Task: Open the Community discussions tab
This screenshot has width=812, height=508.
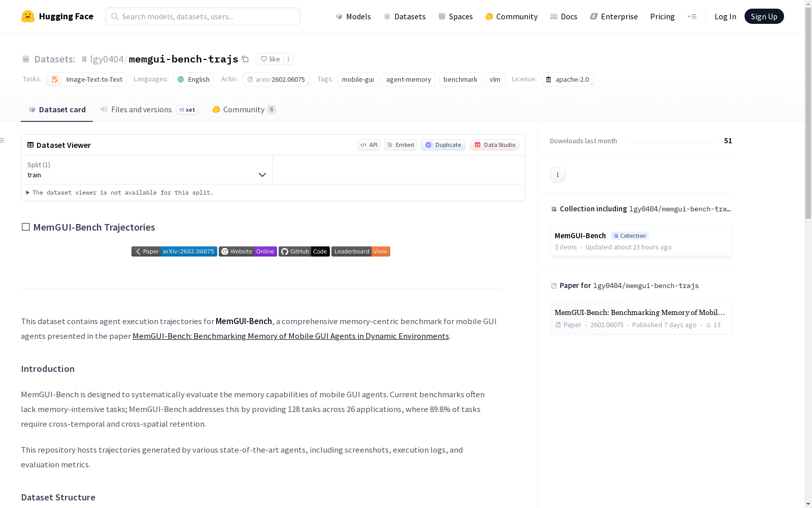Action: tap(244, 110)
